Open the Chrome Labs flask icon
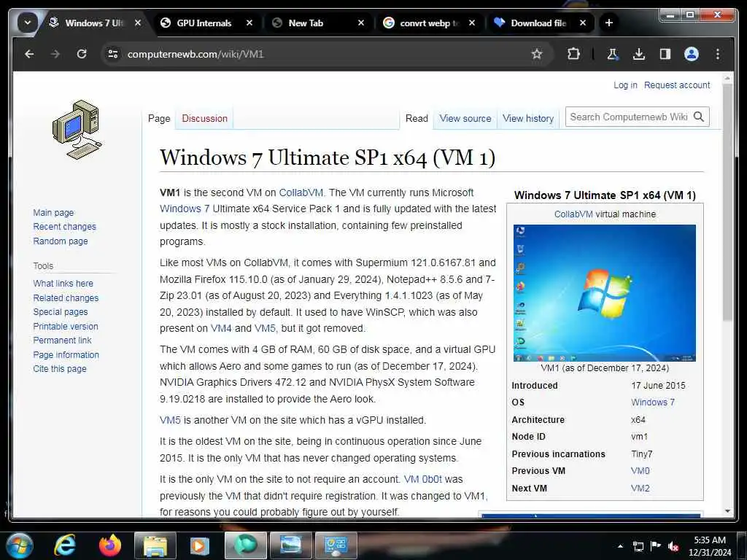Image resolution: width=747 pixels, height=560 pixels. click(x=613, y=54)
